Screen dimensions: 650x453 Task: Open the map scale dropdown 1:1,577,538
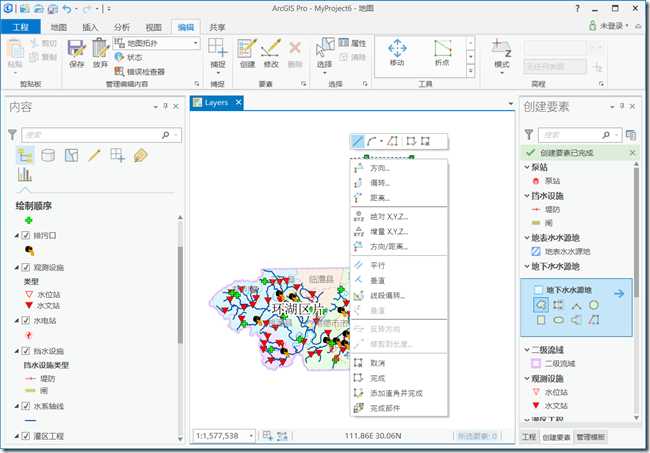[x=251, y=436]
